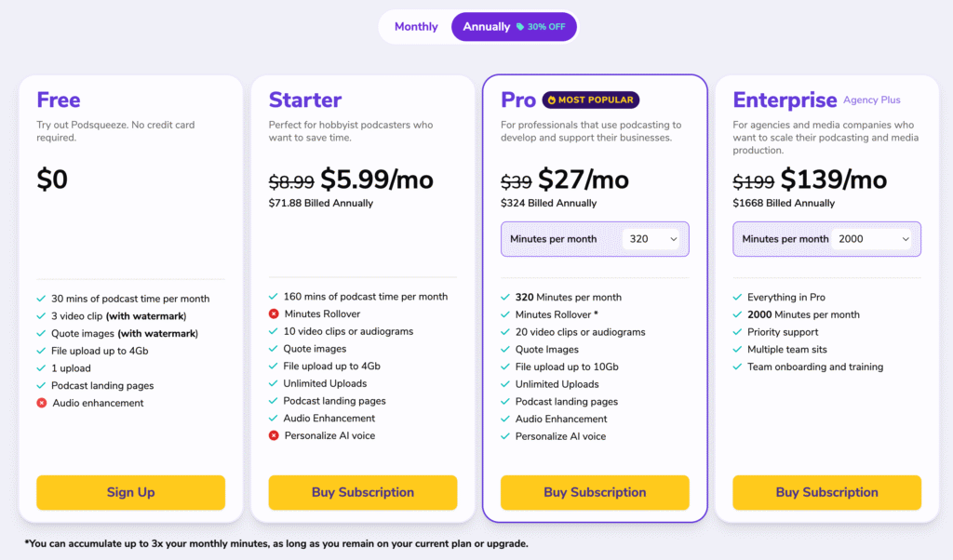Buy Subscription for the Pro plan
Image resolution: width=953 pixels, height=560 pixels.
pyautogui.click(x=595, y=493)
